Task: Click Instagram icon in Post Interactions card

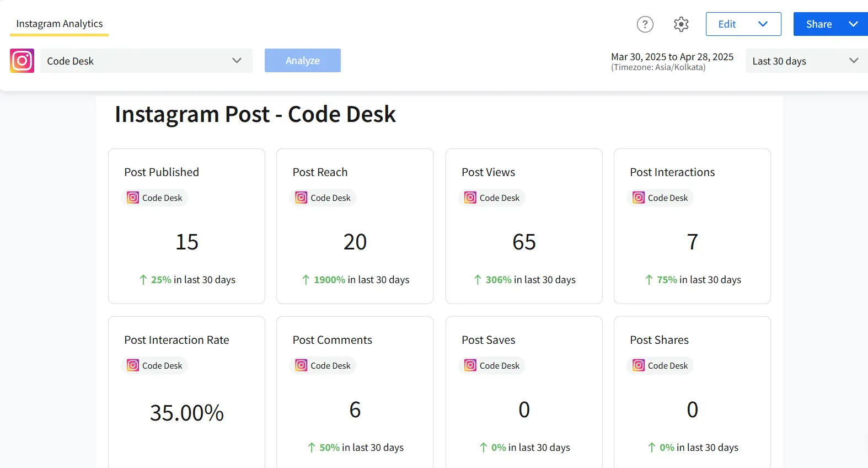Action: point(639,198)
